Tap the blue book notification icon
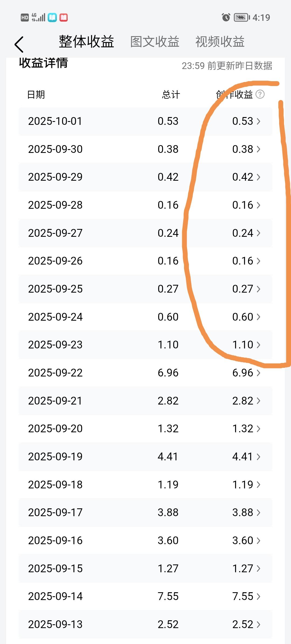This screenshot has width=291, height=644. (52, 18)
